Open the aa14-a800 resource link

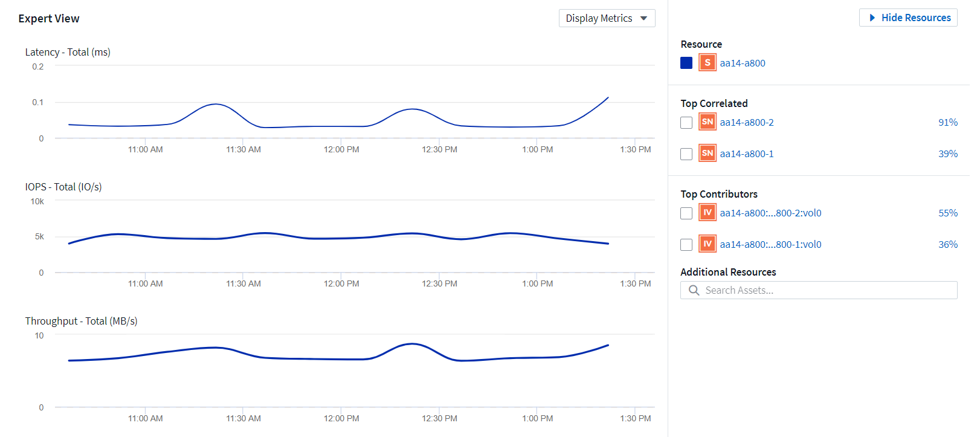(743, 63)
